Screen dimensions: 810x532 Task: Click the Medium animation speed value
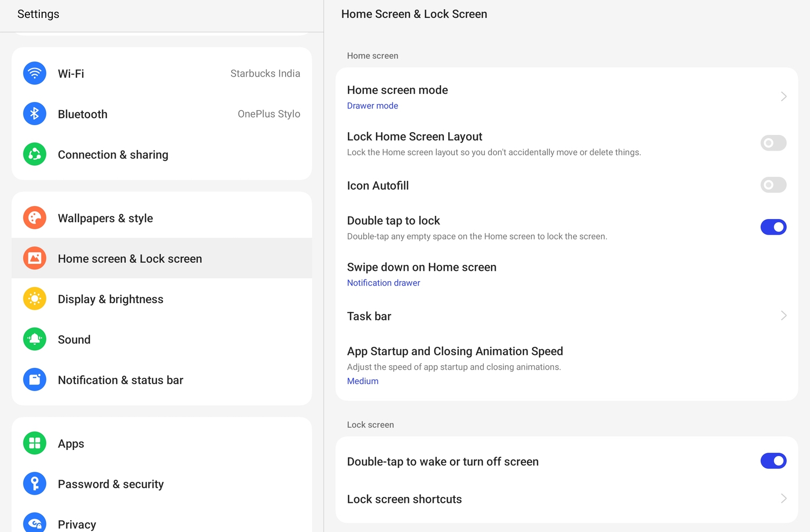[x=362, y=381]
